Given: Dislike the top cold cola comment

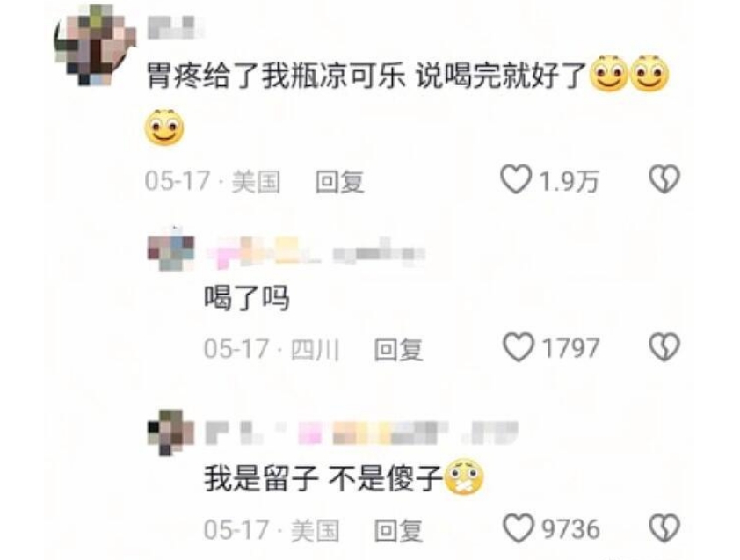Looking at the screenshot, I should click(x=664, y=179).
